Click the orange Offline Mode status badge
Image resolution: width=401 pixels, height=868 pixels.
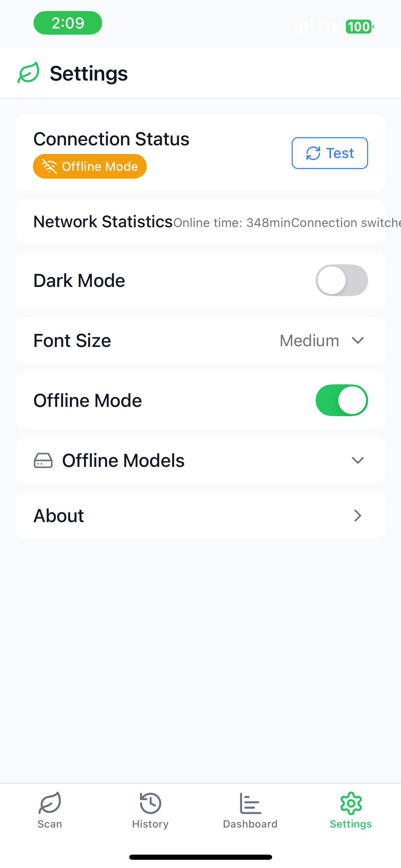click(x=90, y=166)
